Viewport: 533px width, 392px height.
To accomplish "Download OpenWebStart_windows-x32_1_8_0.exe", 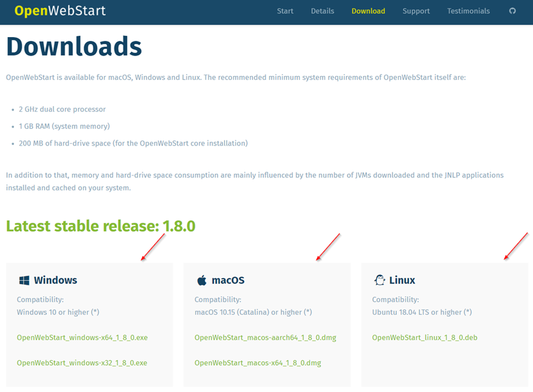I will pos(82,363).
